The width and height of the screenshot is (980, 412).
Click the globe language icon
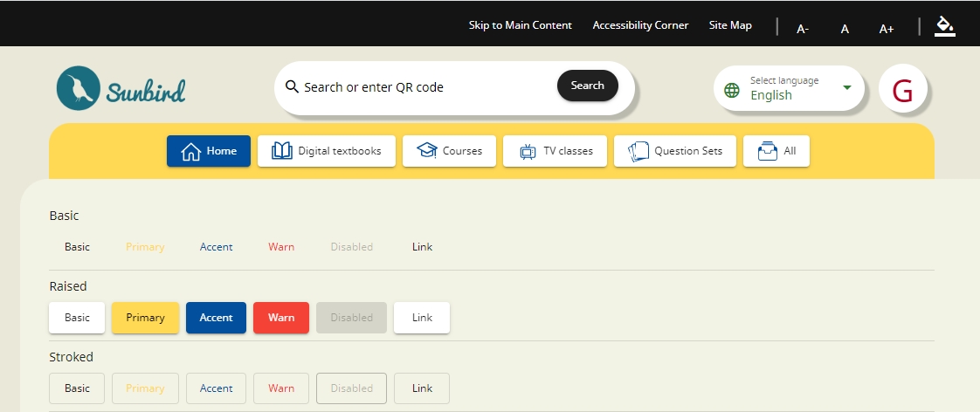[x=732, y=90]
